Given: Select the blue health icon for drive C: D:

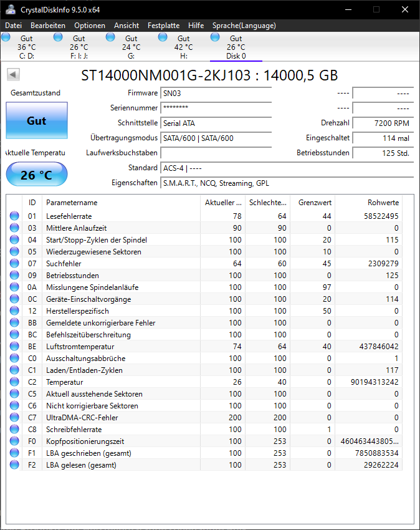Looking at the screenshot, I should 6,37.
